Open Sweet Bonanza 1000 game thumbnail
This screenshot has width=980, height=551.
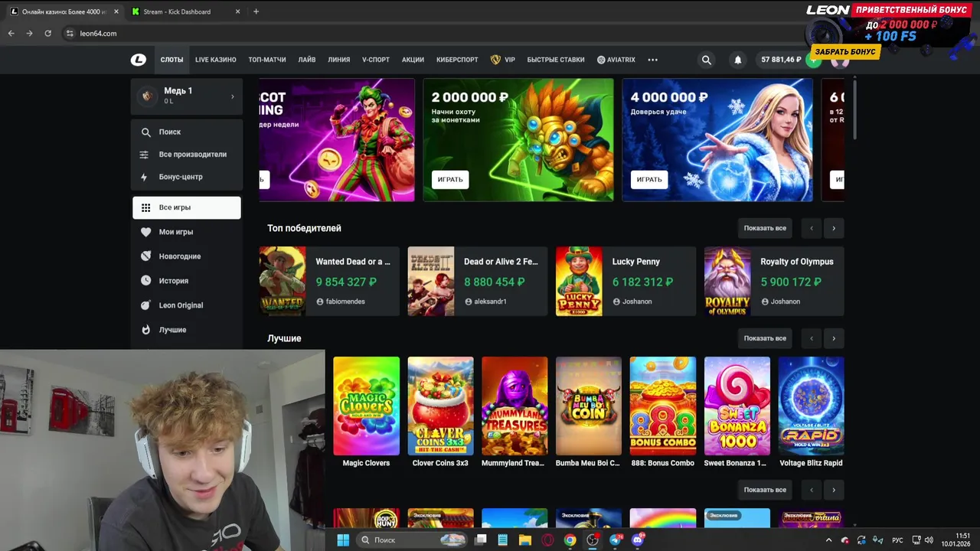737,406
